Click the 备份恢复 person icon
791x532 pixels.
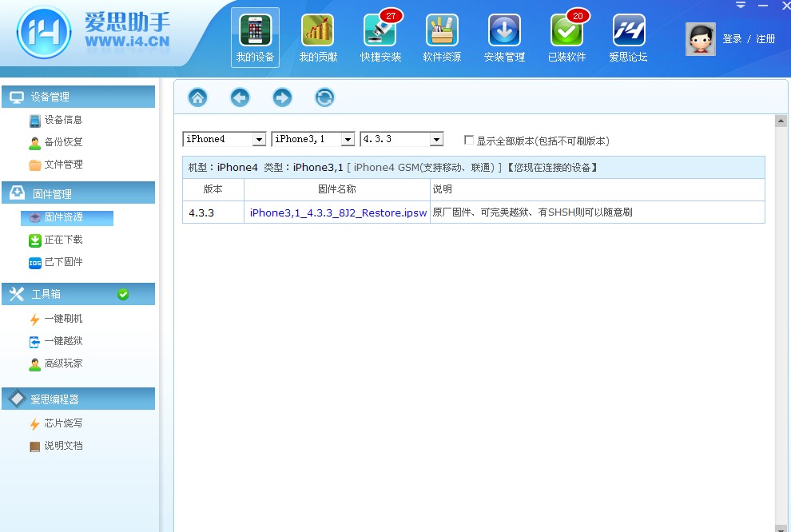point(35,143)
